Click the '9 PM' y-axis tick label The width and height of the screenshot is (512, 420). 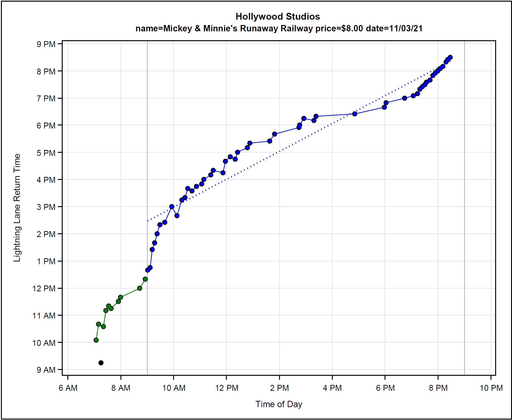(x=46, y=44)
